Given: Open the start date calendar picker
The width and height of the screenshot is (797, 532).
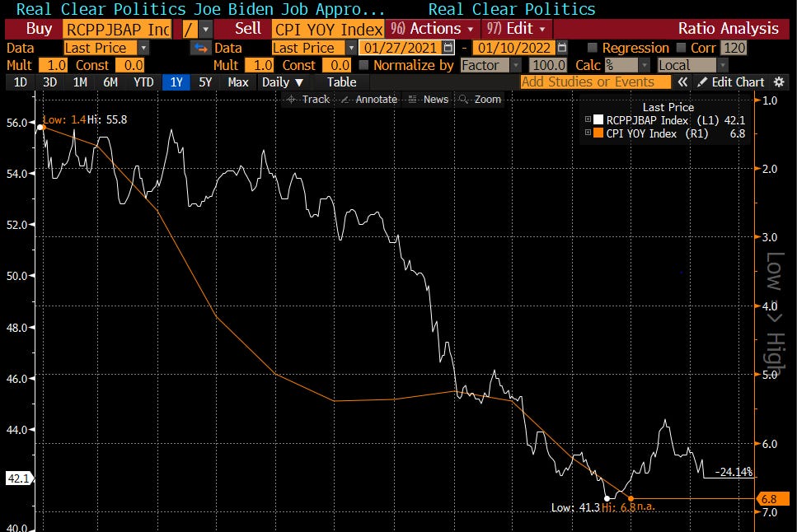Looking at the screenshot, I should 448,48.
